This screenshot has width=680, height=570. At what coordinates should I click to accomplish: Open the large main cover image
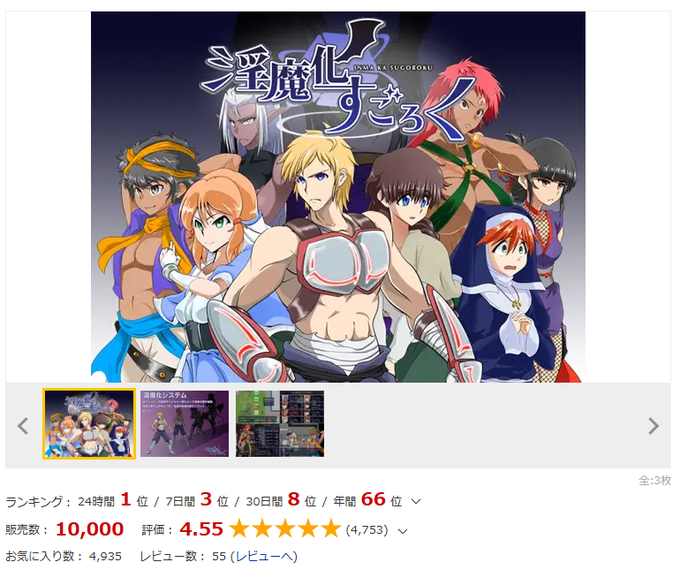click(338, 197)
